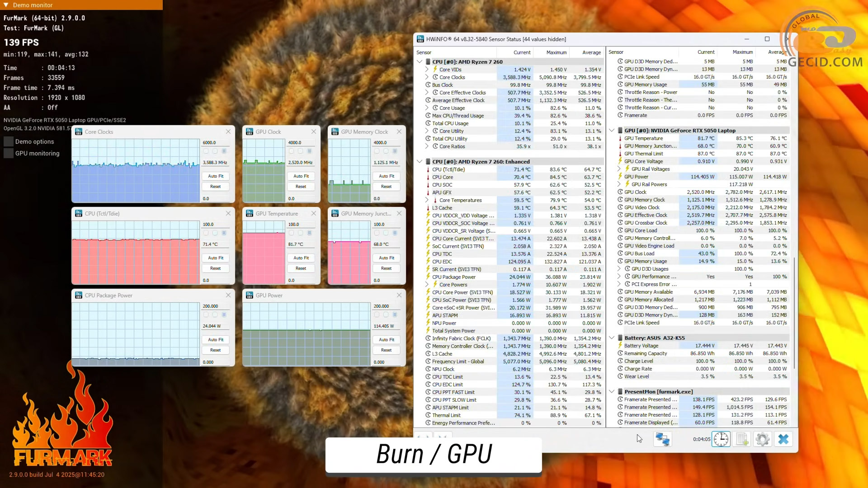Select the GPU Temperature sensor row
This screenshot has height=488, width=868.
tap(643, 138)
